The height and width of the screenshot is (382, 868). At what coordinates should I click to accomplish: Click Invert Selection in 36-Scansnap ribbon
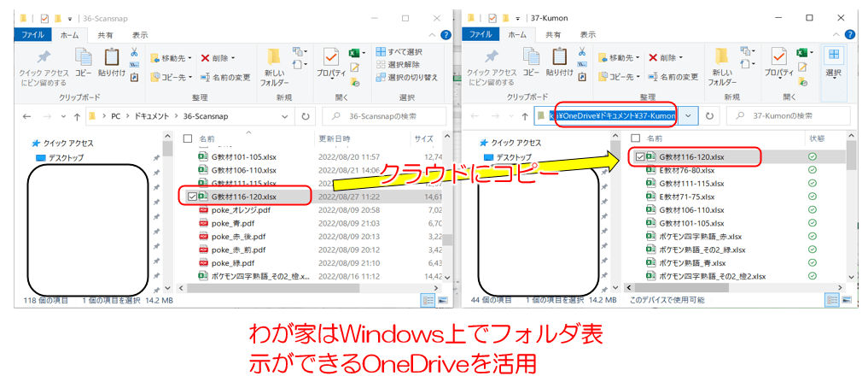[x=407, y=77]
